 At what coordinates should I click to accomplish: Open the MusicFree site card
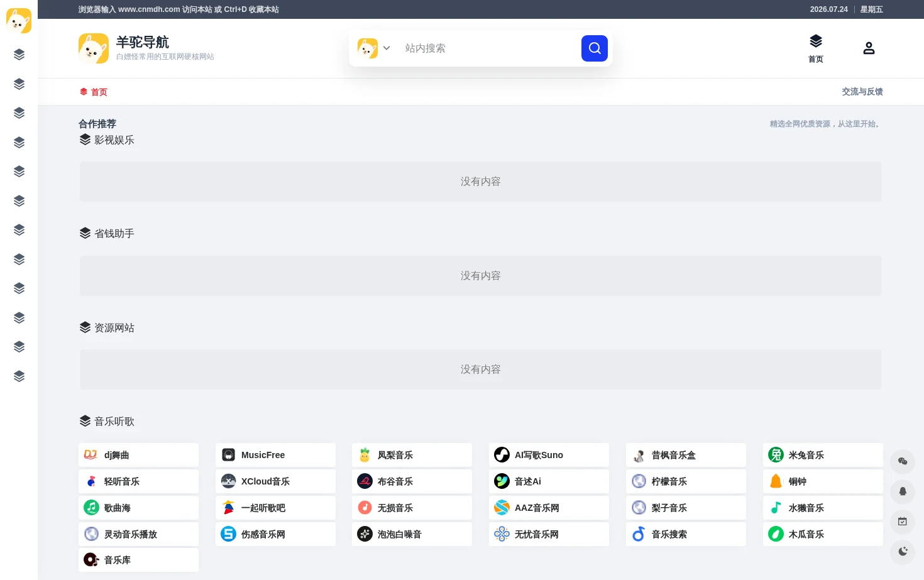pyautogui.click(x=275, y=455)
